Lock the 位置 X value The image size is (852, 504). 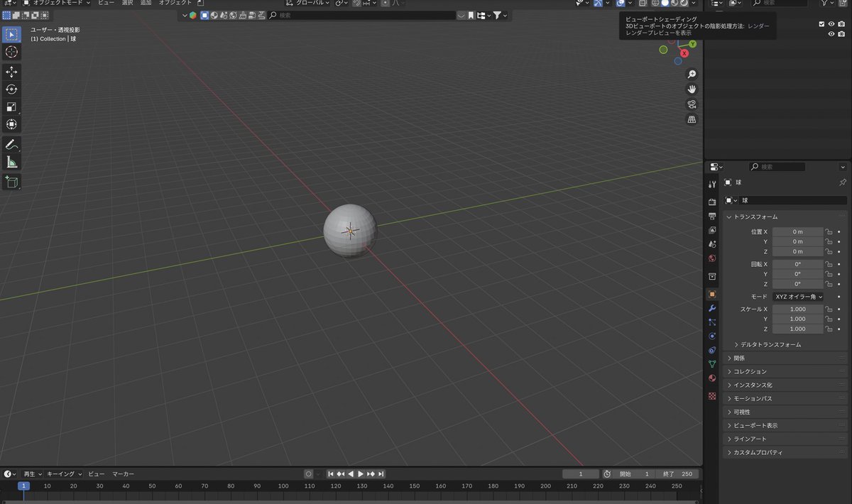click(829, 231)
